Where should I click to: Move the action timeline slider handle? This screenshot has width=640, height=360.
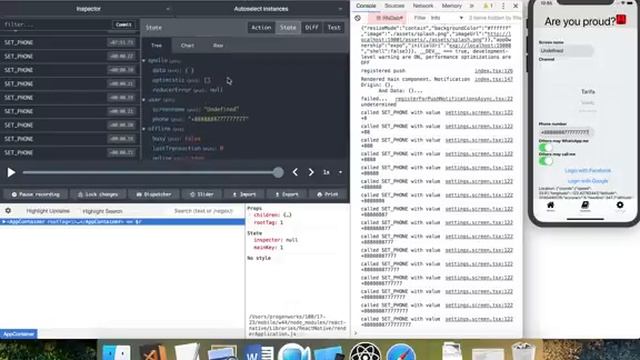[x=278, y=172]
